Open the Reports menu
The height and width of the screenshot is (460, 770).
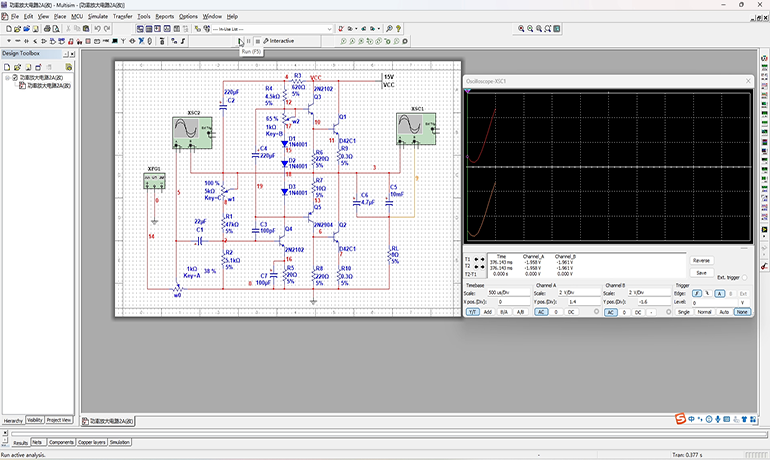point(165,16)
